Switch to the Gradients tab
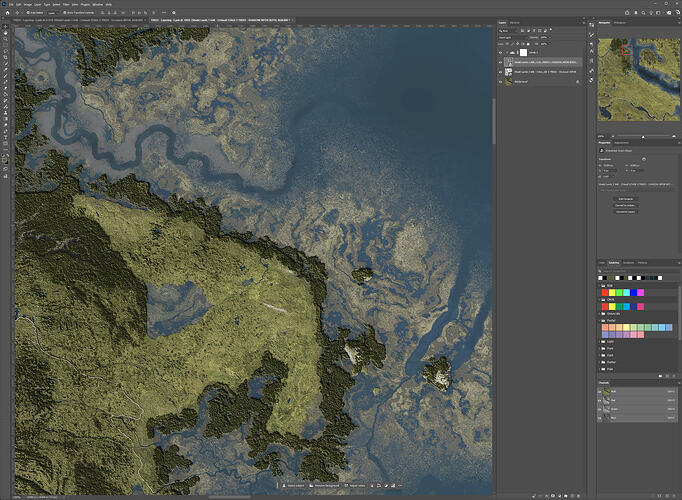 [628, 263]
